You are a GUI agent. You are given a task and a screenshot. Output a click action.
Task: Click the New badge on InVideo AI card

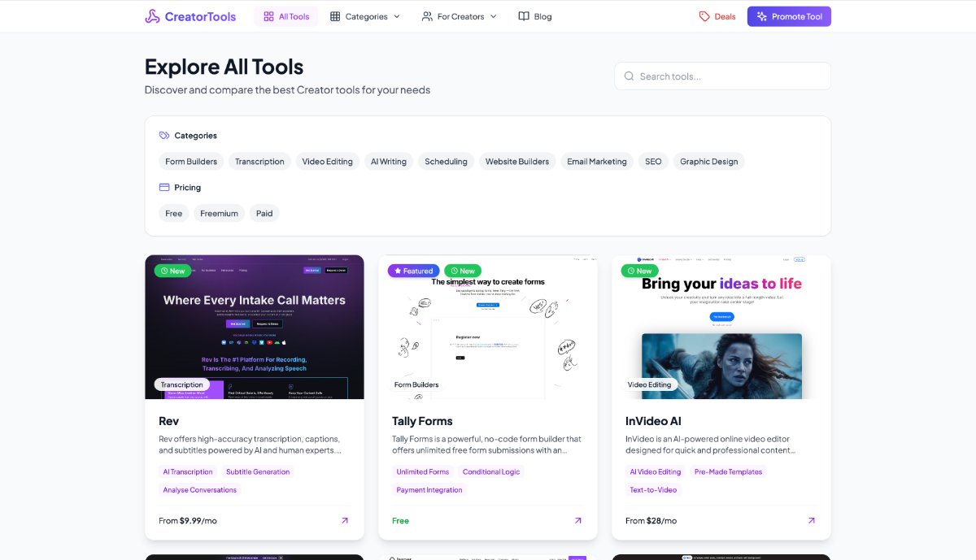tap(639, 271)
